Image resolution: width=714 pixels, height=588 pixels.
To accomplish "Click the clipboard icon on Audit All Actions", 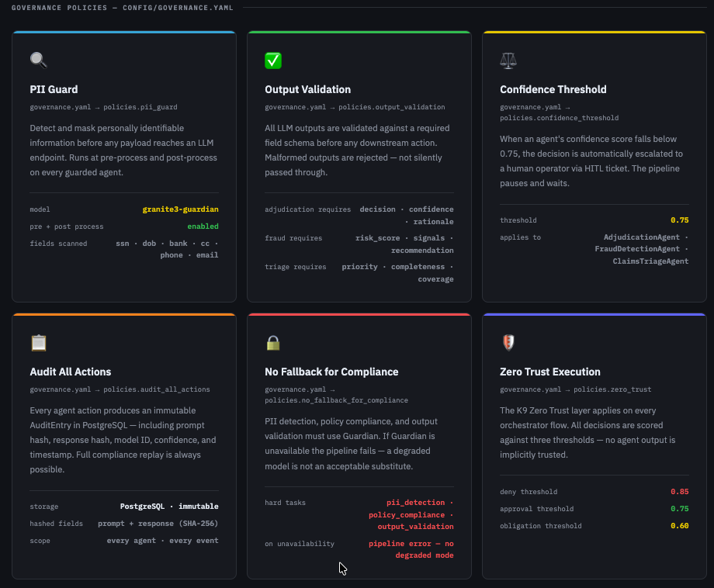I will tap(39, 343).
